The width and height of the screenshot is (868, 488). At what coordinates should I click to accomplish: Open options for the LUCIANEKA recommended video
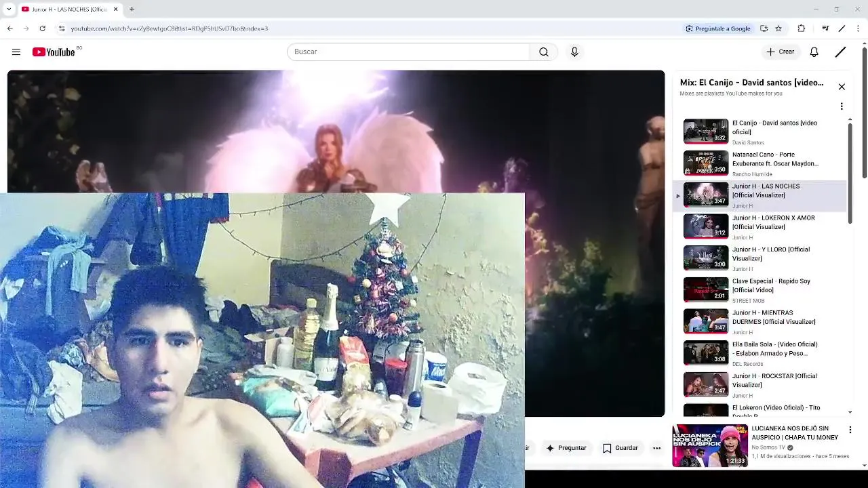pyautogui.click(x=850, y=430)
